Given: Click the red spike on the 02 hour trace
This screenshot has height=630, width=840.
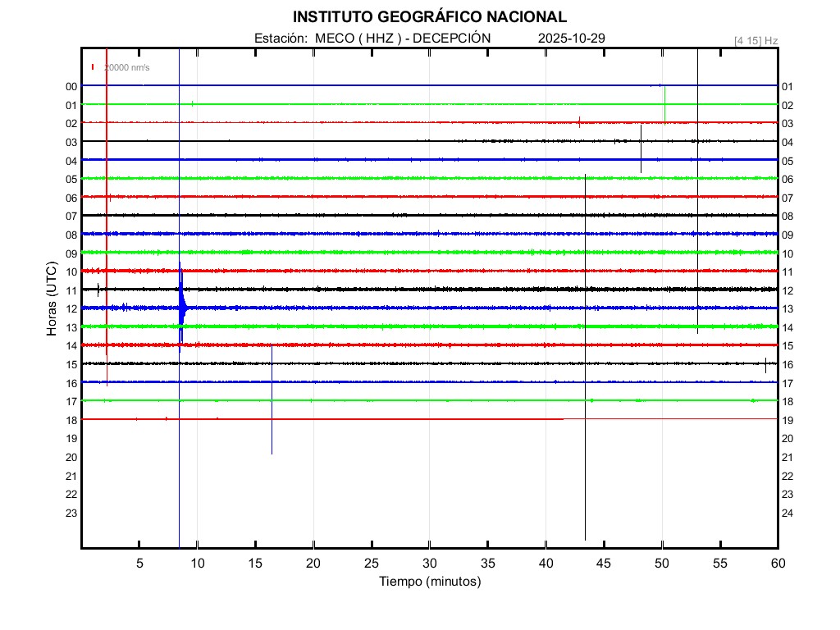Looking at the screenshot, I should pyautogui.click(x=580, y=122).
